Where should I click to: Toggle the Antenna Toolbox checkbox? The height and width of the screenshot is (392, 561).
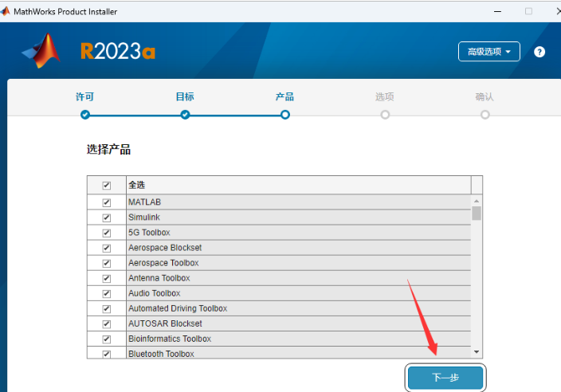106,278
